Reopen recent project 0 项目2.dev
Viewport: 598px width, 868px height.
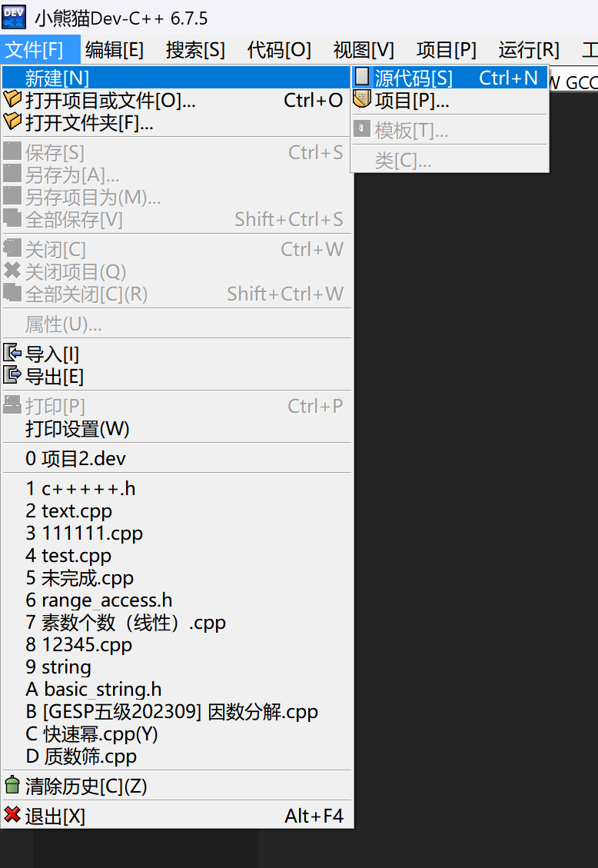pos(75,459)
